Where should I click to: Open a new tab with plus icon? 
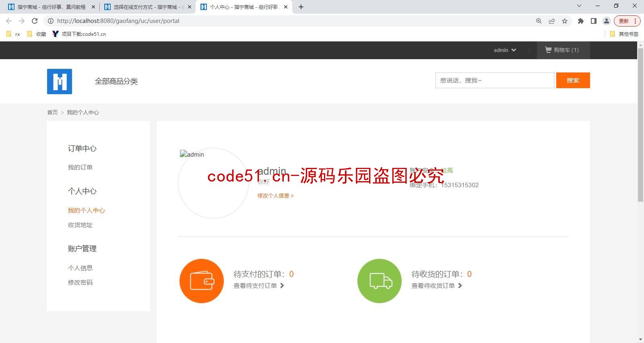(x=301, y=7)
